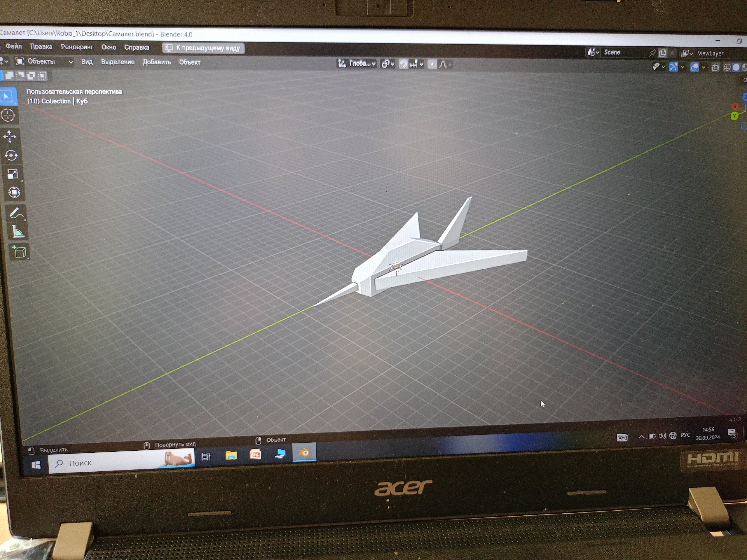Choose Invert selection mode icon
This screenshot has height=560, width=747.
pos(32,76)
